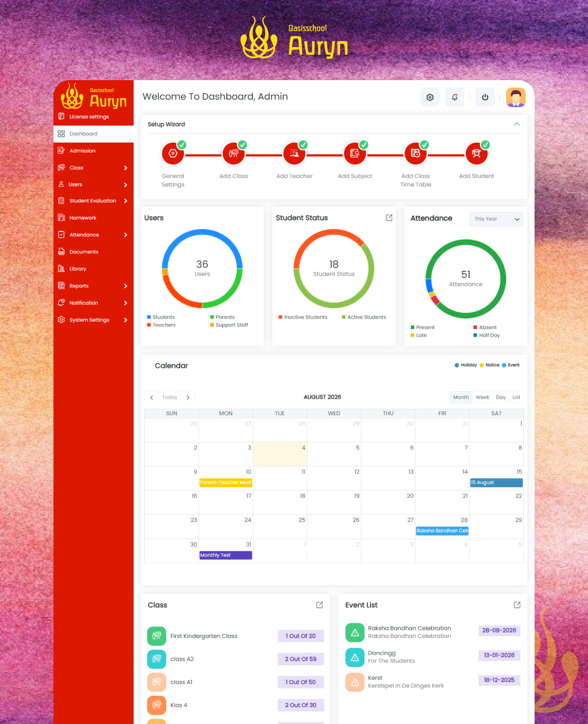Click the Holiday legend dot in calendar

click(457, 365)
